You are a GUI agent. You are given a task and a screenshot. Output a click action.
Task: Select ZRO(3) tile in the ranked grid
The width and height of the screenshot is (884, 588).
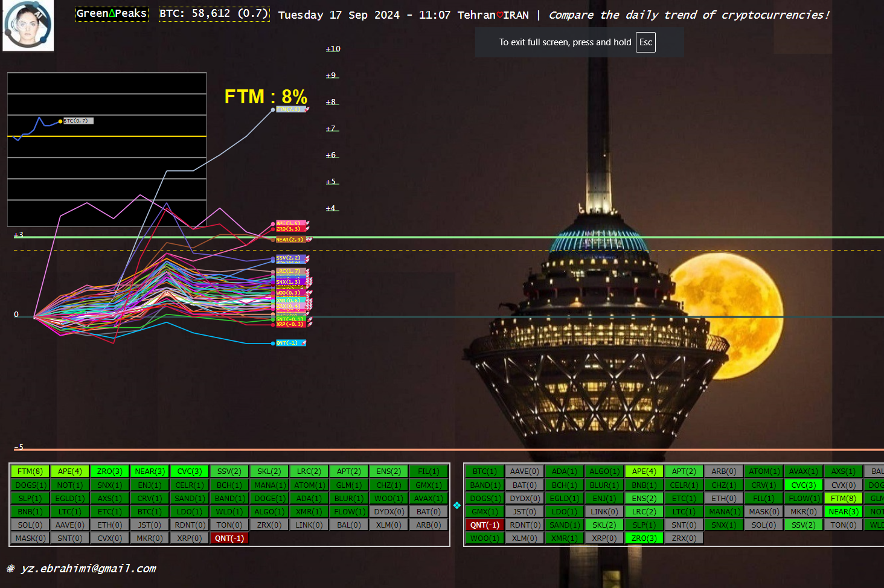point(110,471)
